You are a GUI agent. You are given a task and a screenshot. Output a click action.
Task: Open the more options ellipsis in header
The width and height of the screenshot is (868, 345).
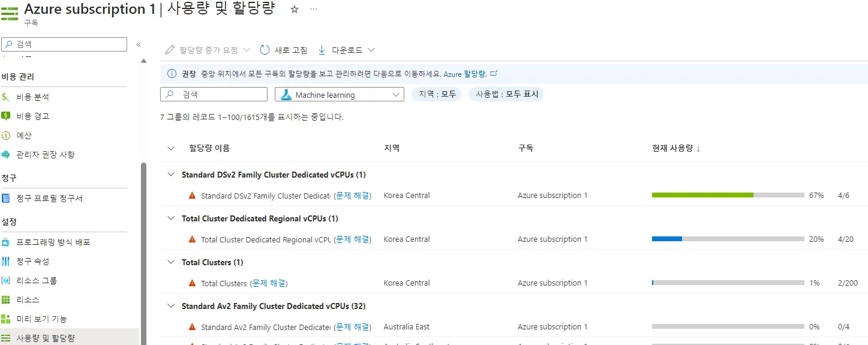coord(314,10)
